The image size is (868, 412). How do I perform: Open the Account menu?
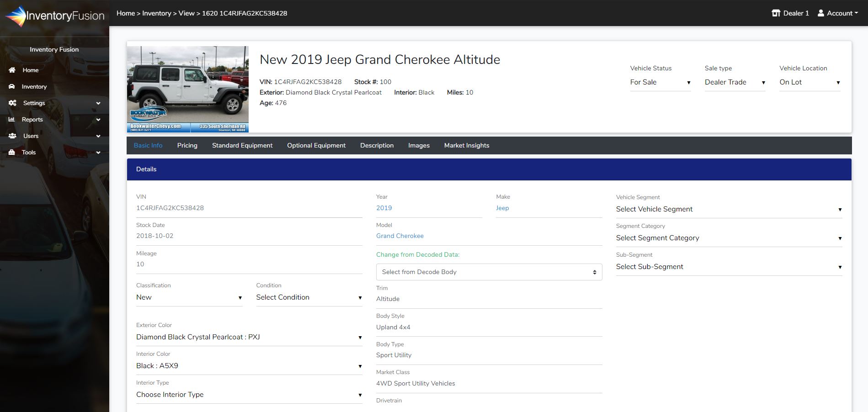tap(837, 13)
